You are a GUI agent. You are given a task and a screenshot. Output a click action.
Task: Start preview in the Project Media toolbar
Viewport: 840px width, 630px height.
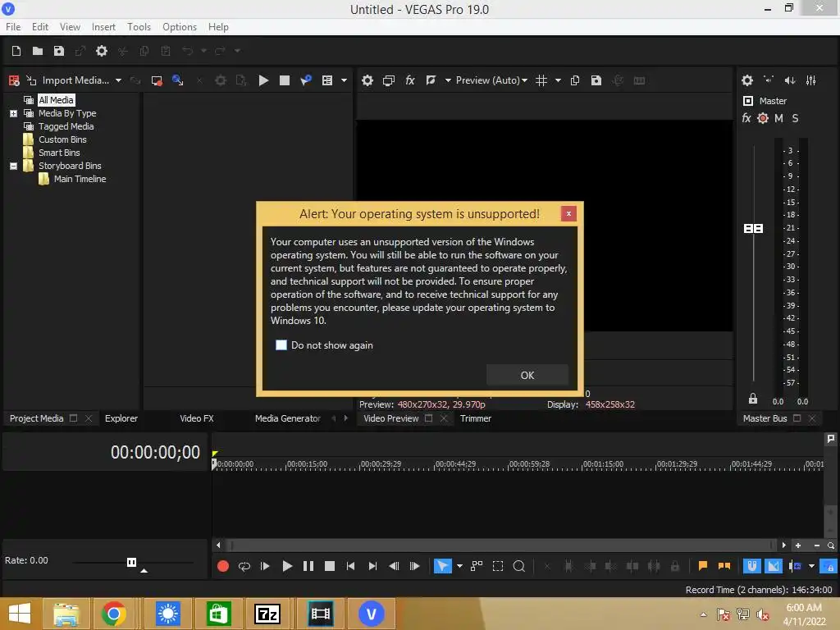(x=263, y=80)
